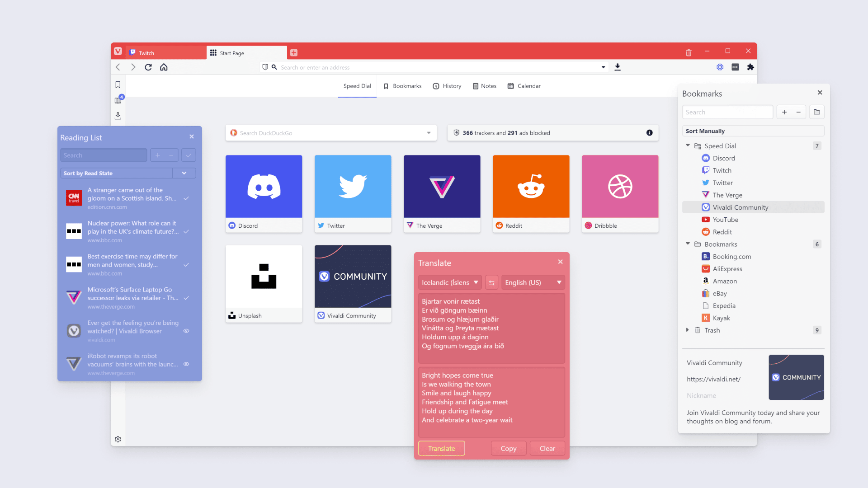Click the Reading List panel icon
The image size is (868, 488).
click(118, 99)
